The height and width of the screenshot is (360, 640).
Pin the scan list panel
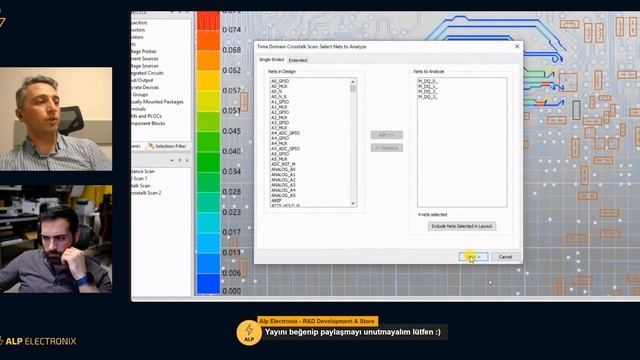(180, 160)
